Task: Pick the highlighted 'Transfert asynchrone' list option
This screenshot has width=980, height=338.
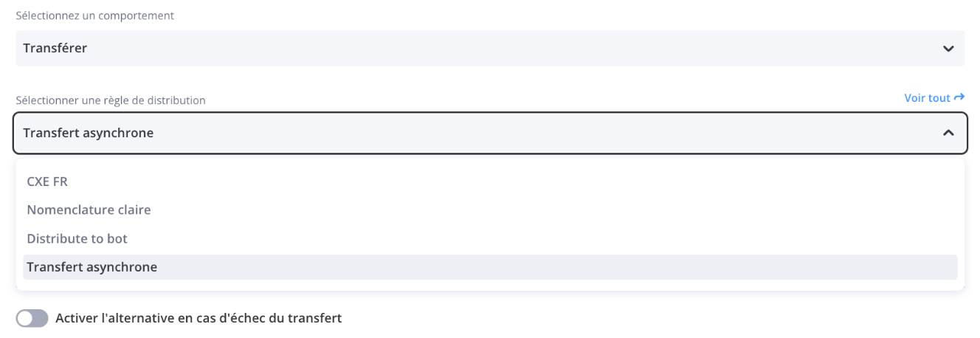Action: [x=92, y=267]
